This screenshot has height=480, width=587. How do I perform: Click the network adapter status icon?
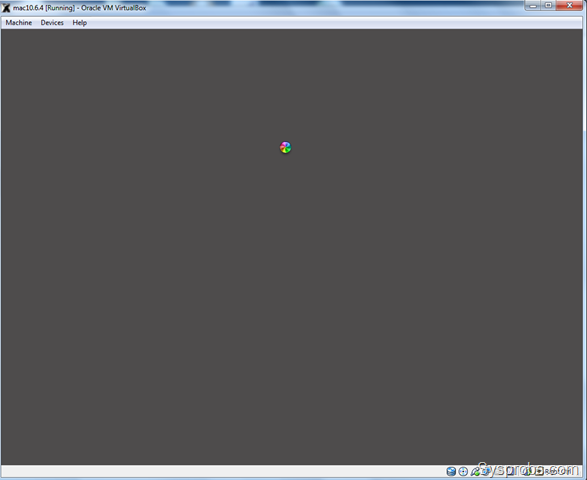[x=486, y=471]
